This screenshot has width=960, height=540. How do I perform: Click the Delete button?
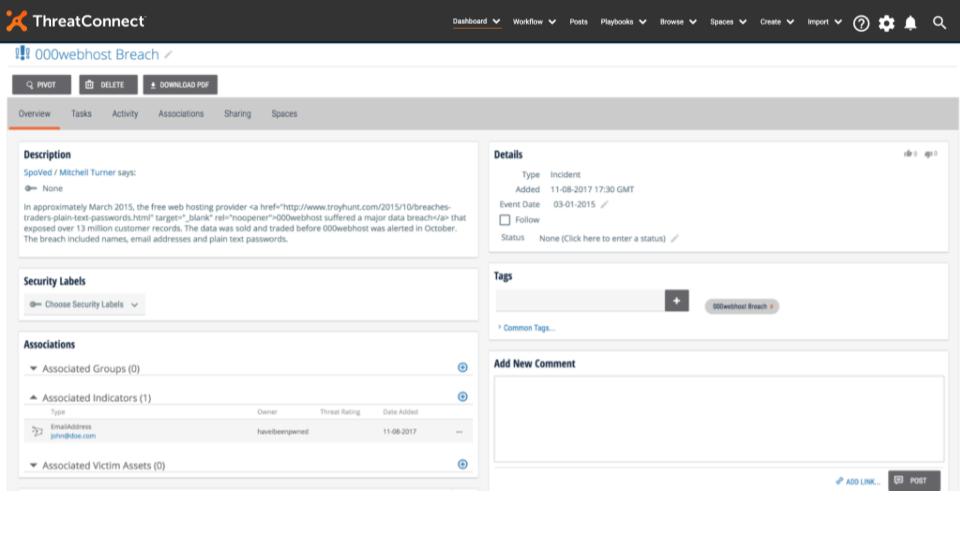[x=108, y=84]
